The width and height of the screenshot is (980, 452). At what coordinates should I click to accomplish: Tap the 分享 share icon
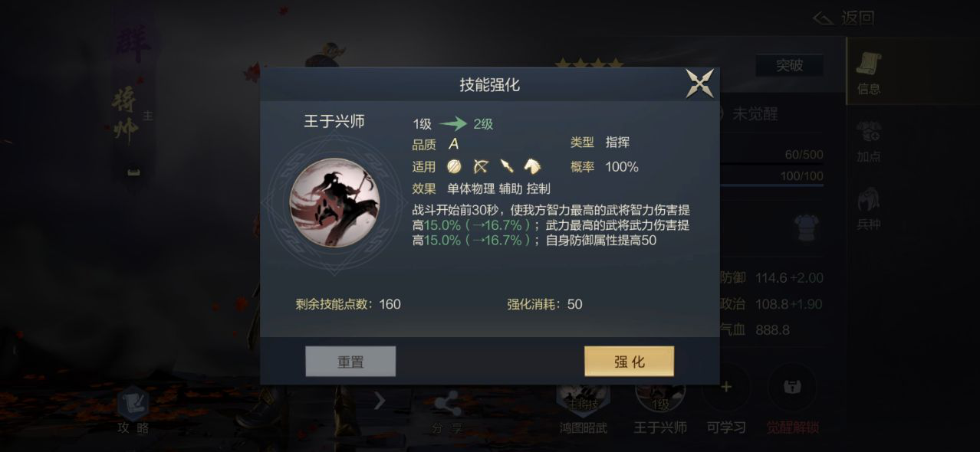447,414
